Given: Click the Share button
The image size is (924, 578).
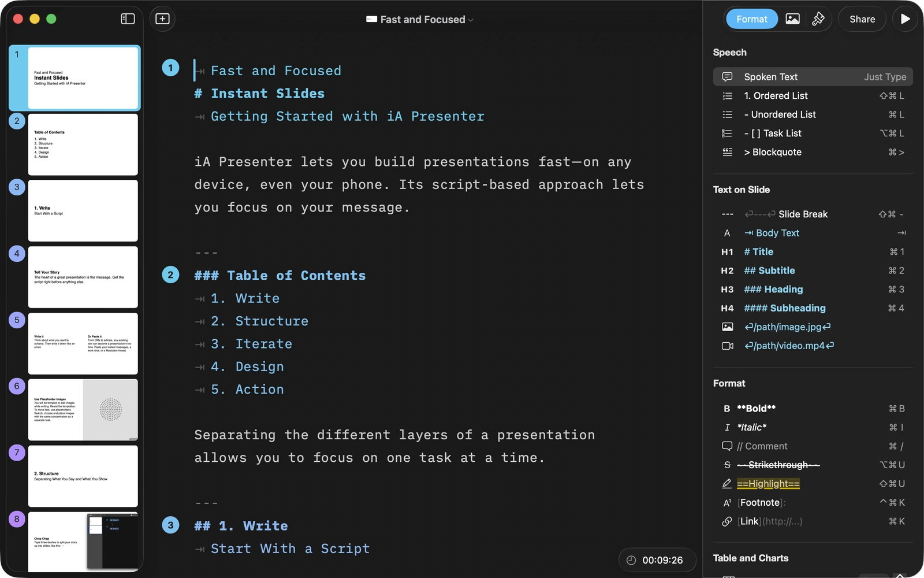Looking at the screenshot, I should pyautogui.click(x=862, y=19).
